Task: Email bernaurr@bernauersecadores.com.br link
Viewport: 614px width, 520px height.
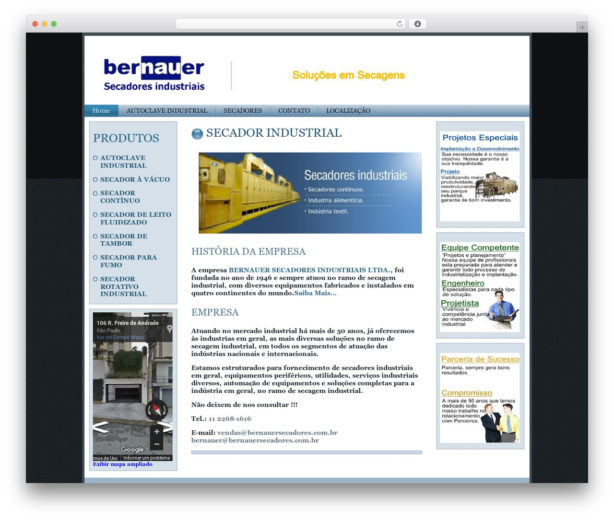Action: [x=255, y=440]
